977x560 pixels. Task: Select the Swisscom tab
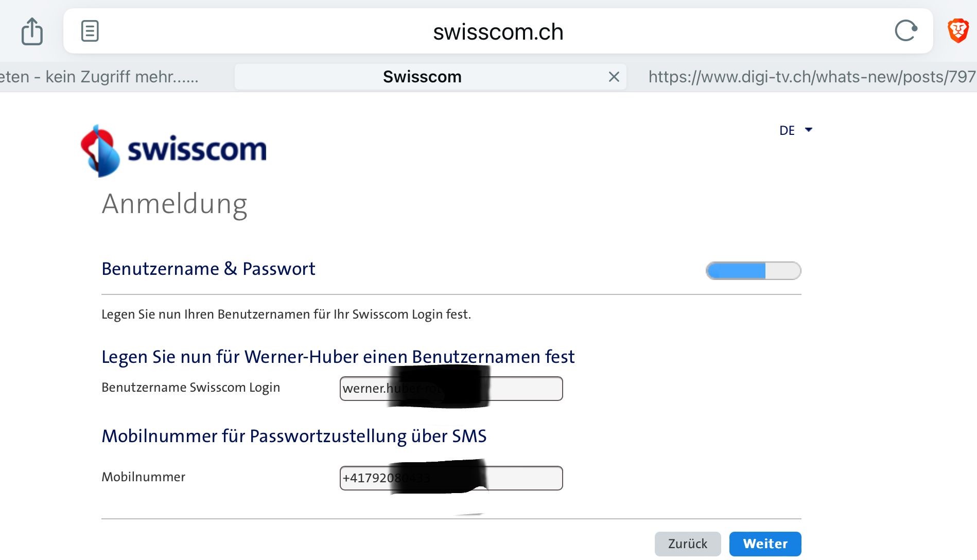coord(422,77)
